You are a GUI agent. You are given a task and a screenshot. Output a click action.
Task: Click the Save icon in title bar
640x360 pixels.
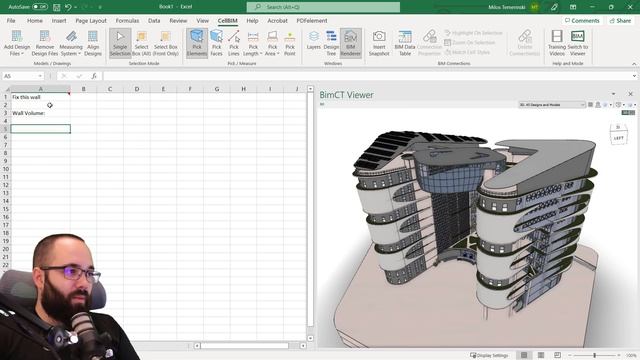57,7
